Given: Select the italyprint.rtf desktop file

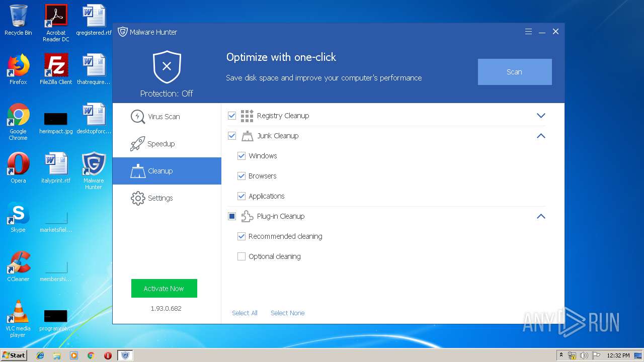Looking at the screenshot, I should pos(56,168).
